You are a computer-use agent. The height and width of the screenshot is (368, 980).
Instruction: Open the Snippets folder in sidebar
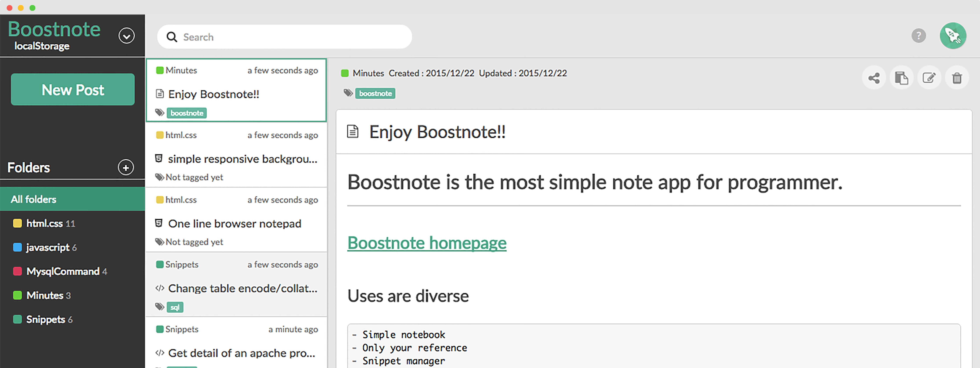point(72,319)
